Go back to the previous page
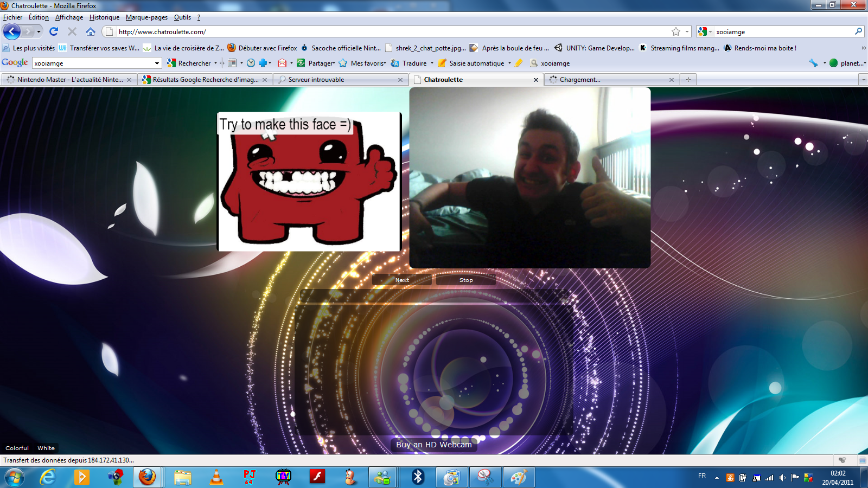Screen dimensions: 868x488 (11, 31)
